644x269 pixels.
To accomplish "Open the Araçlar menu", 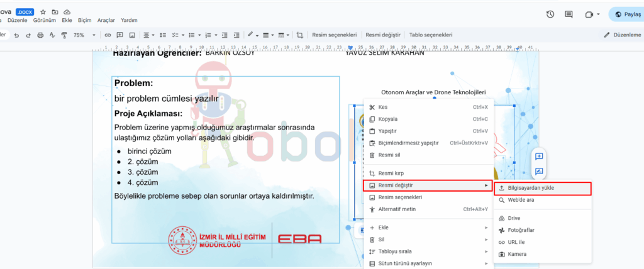I will (x=106, y=20).
